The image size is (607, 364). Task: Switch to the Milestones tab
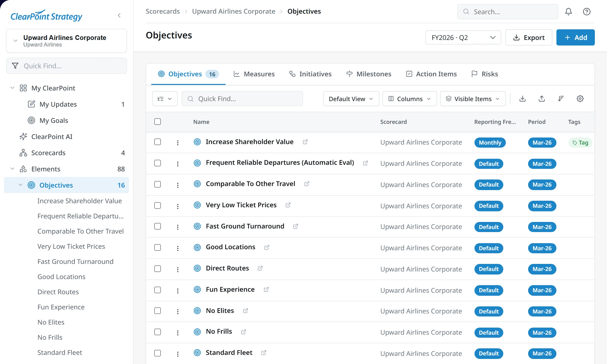[369, 74]
